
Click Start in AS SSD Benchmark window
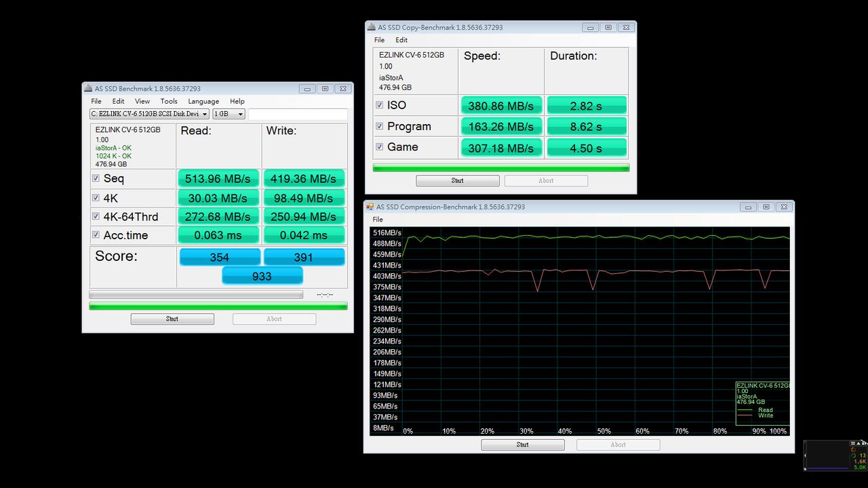tap(172, 319)
